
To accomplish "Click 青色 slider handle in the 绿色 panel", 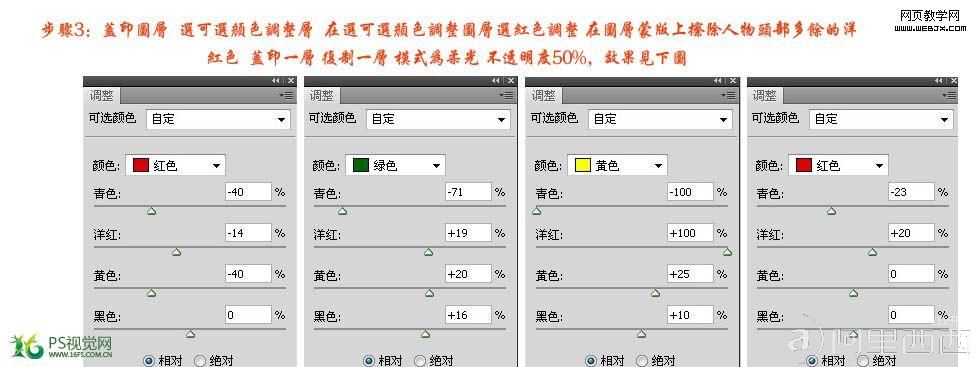I will coord(342,211).
